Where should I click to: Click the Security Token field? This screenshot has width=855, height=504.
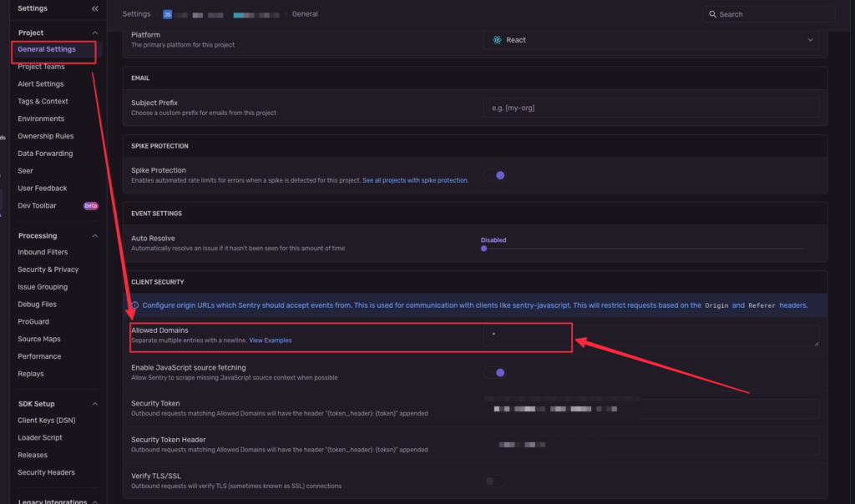tap(651, 409)
